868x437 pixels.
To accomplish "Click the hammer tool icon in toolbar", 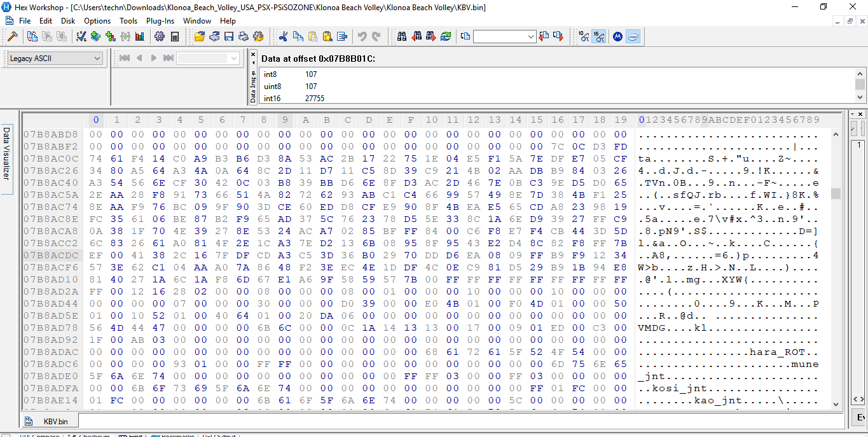I will coord(11,36).
